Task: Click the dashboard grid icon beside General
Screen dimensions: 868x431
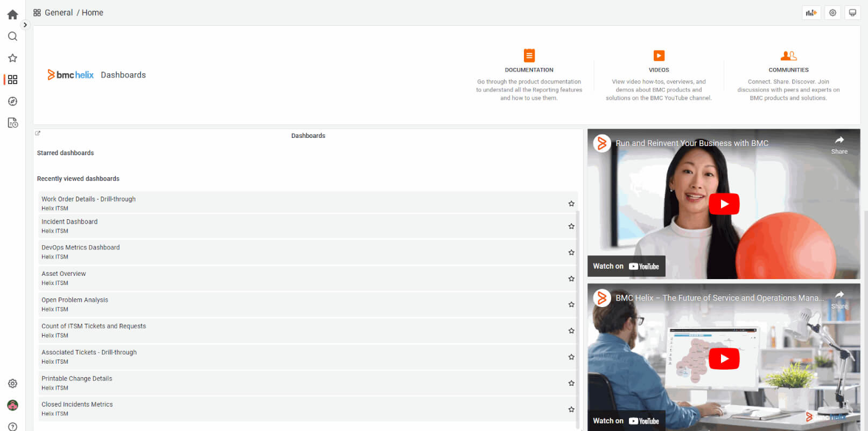Action: click(x=37, y=12)
